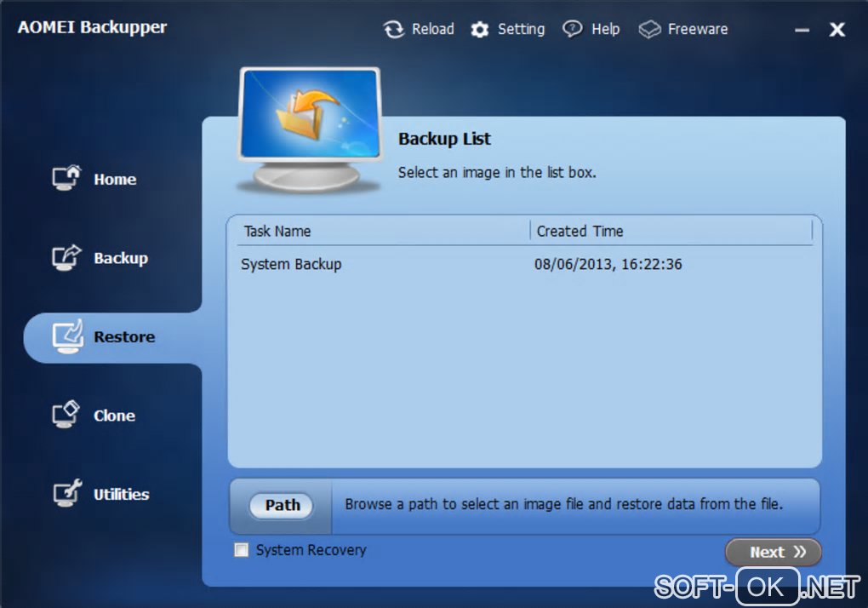Screen dimensions: 868x608
Task: Click the Clone monitor icon in sidebar
Action: [66, 414]
